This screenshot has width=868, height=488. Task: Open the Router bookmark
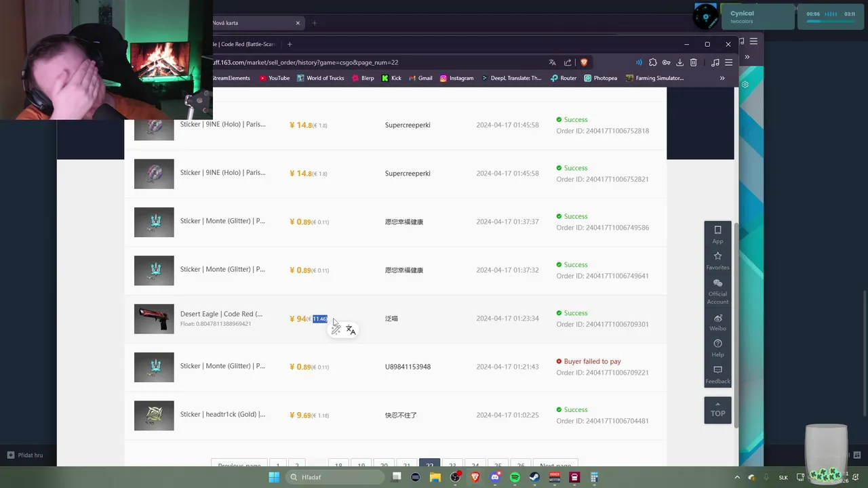coord(564,78)
